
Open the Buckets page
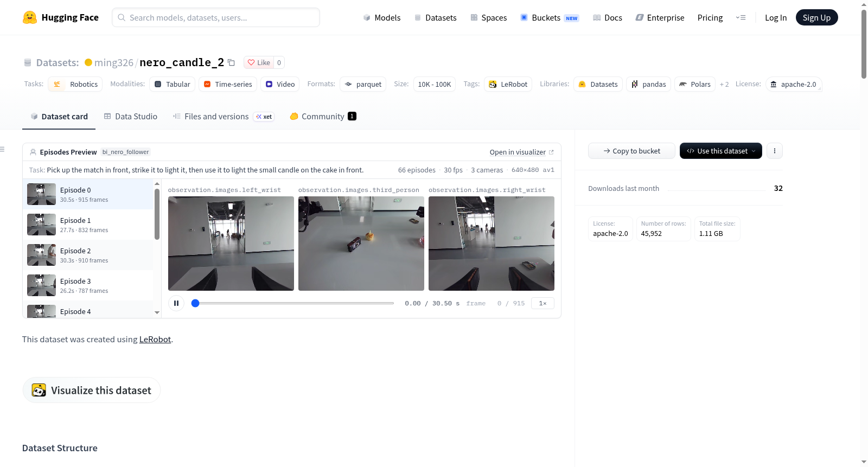pos(550,17)
